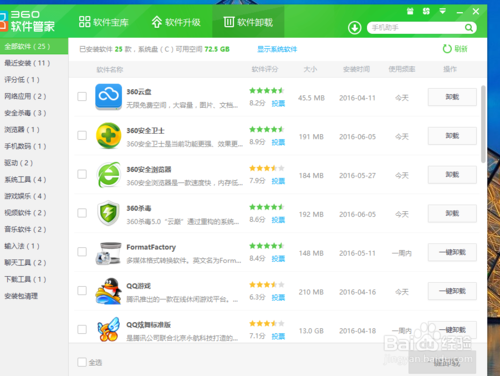Image resolution: width=500 pixels, height=376 pixels.
Task: Click the 360 软件管家 logo
Action: [x=27, y=21]
